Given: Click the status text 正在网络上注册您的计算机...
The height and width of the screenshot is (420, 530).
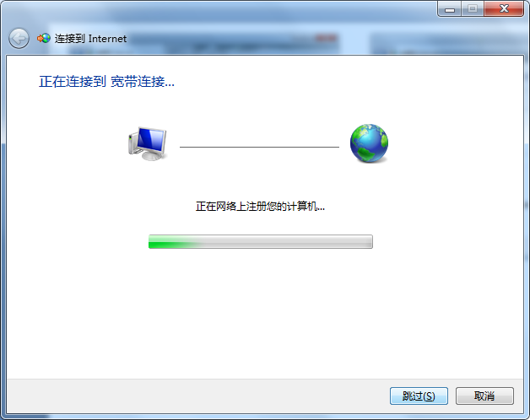Looking at the screenshot, I should click(260, 206).
